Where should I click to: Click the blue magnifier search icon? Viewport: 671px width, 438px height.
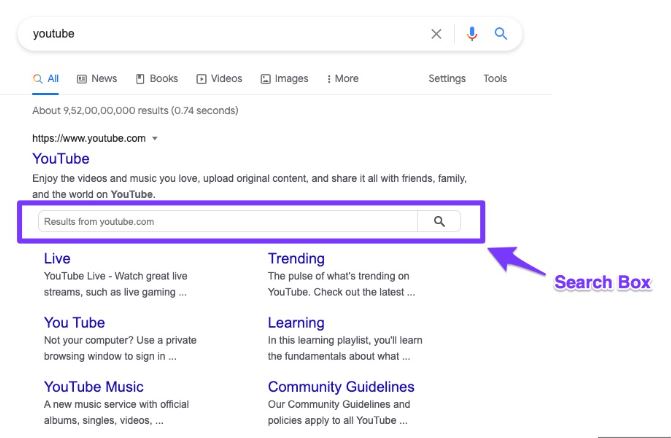tap(501, 33)
